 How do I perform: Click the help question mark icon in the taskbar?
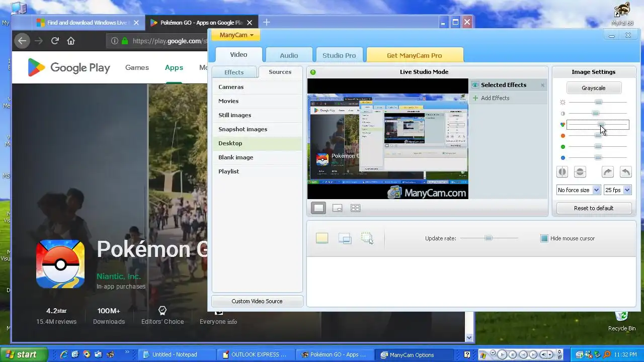tap(467, 354)
